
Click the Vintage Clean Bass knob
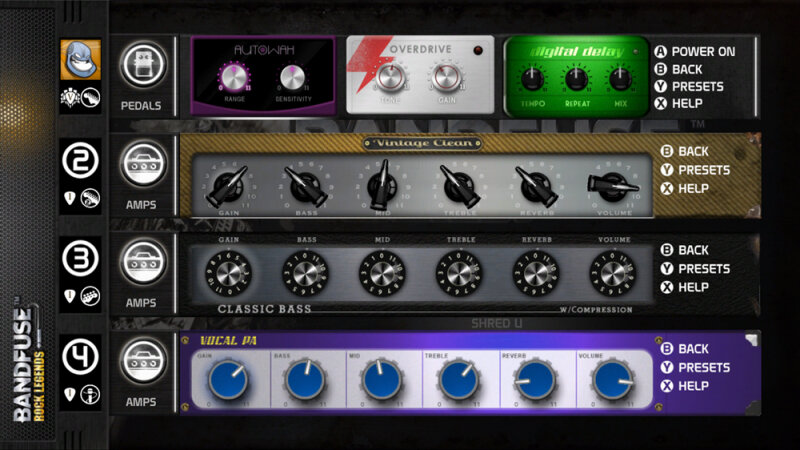[x=306, y=186]
